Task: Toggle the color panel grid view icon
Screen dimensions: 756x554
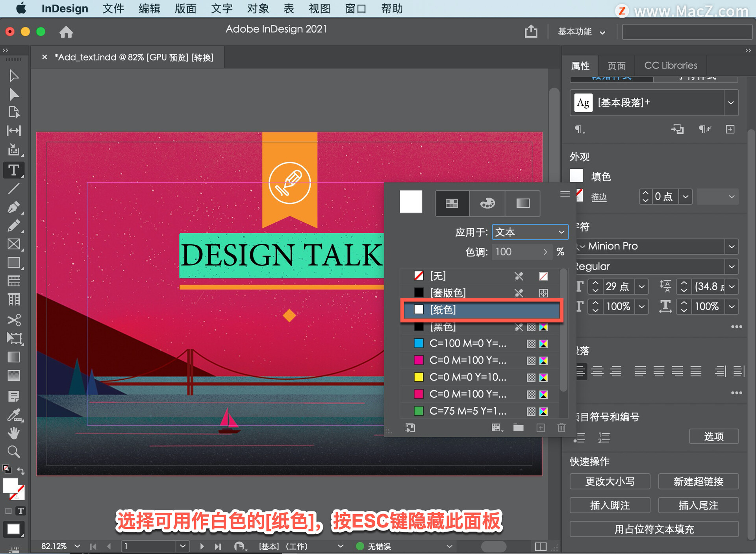Action: pyautogui.click(x=452, y=203)
